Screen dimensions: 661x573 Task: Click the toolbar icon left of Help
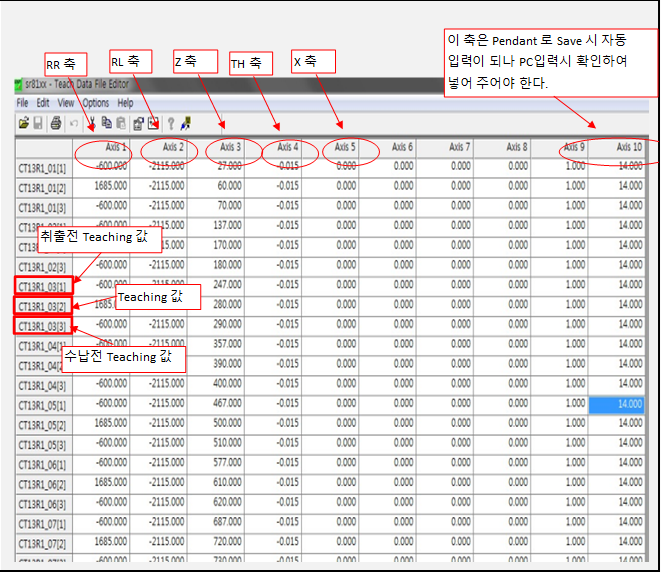(x=153, y=123)
